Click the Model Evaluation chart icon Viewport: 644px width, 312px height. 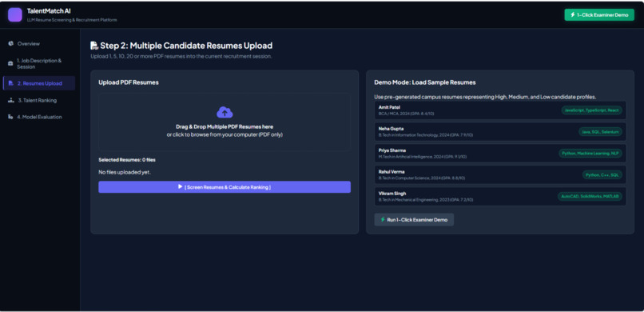10,117
